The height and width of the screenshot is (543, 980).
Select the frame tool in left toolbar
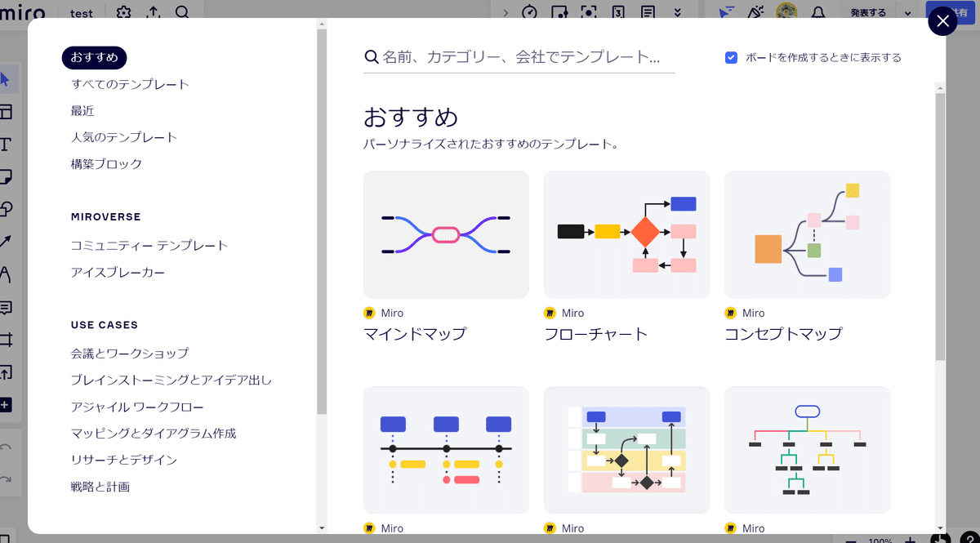[6, 340]
